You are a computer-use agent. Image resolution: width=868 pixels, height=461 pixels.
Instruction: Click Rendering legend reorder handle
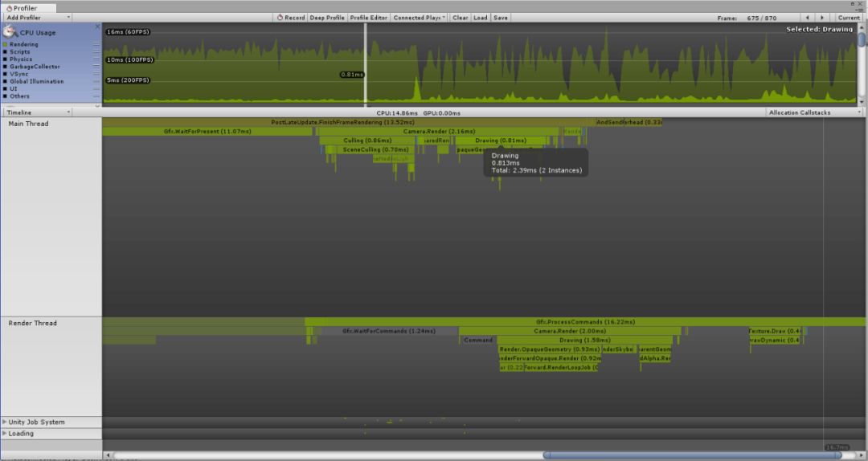point(96,44)
